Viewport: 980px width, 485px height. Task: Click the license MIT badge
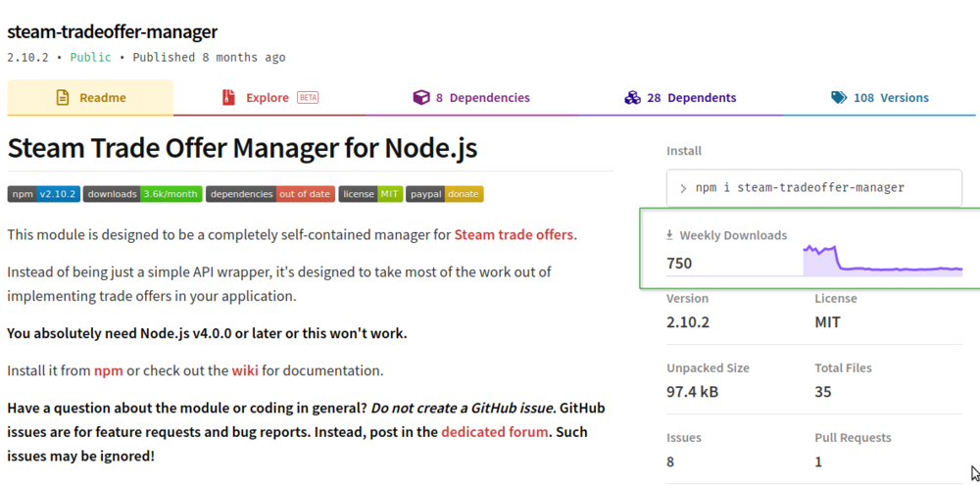pos(370,194)
